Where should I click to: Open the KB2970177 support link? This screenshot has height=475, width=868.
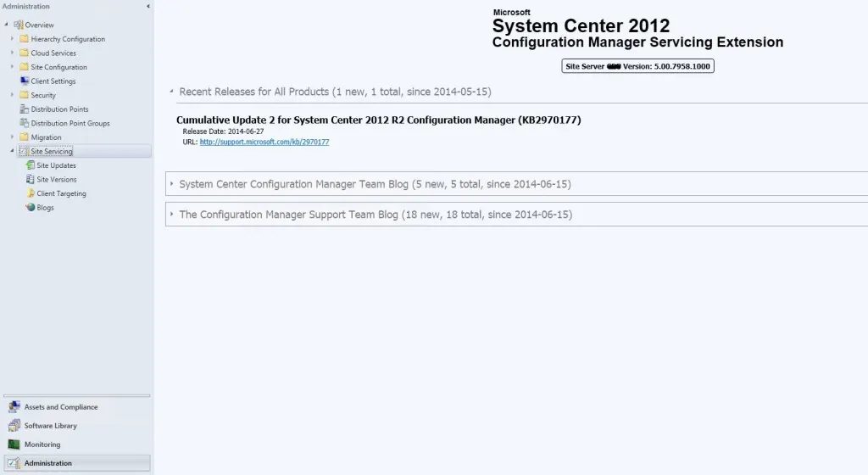pos(264,142)
